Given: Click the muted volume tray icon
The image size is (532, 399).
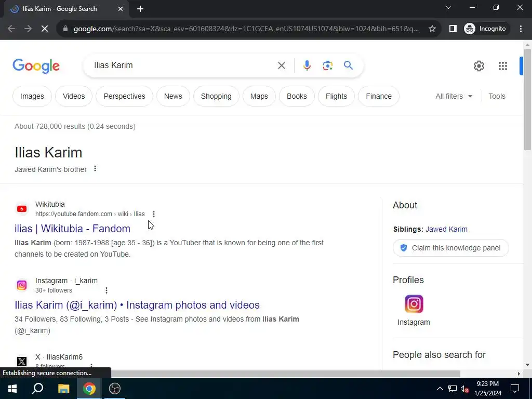Looking at the screenshot, I should 464,389.
